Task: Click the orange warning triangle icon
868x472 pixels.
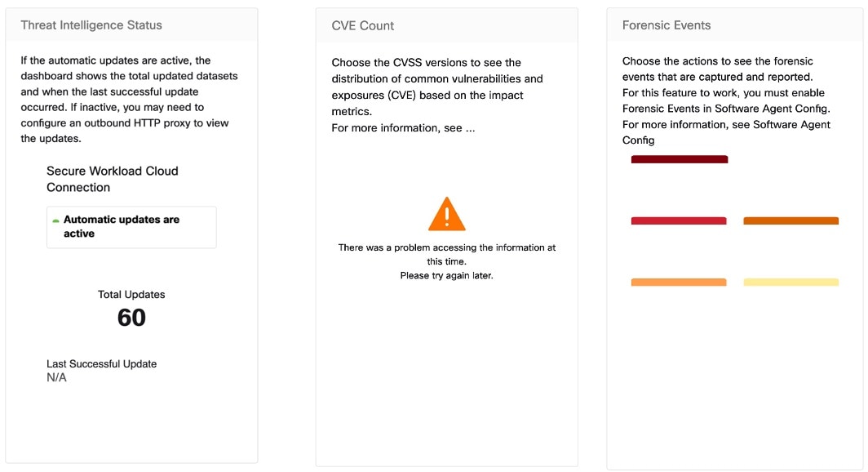Action: (447, 214)
